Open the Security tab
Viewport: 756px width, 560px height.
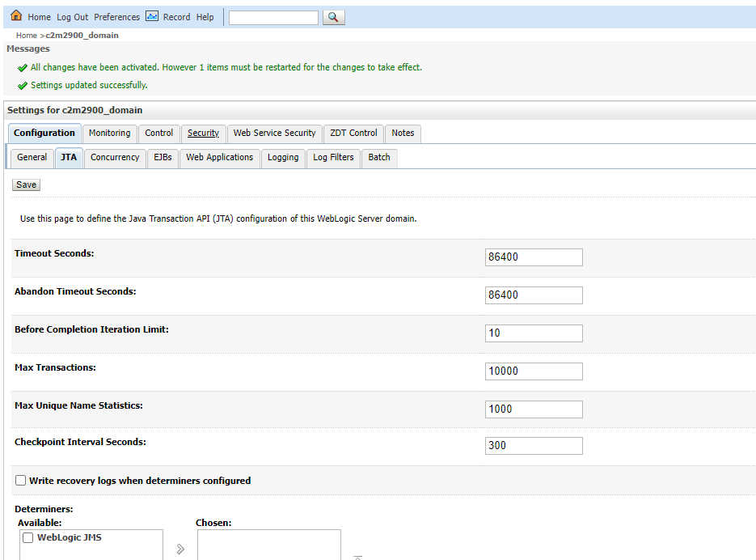coord(203,134)
